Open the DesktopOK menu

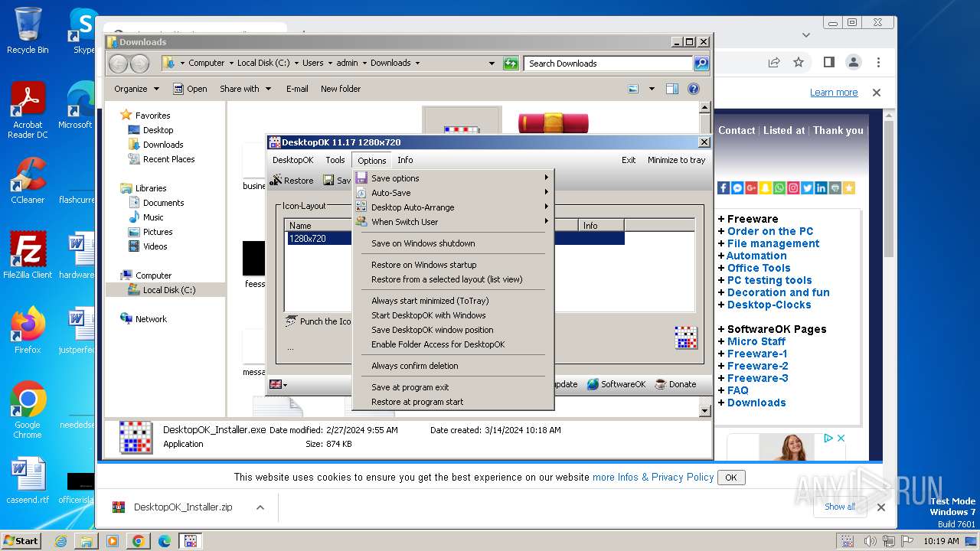tap(292, 160)
